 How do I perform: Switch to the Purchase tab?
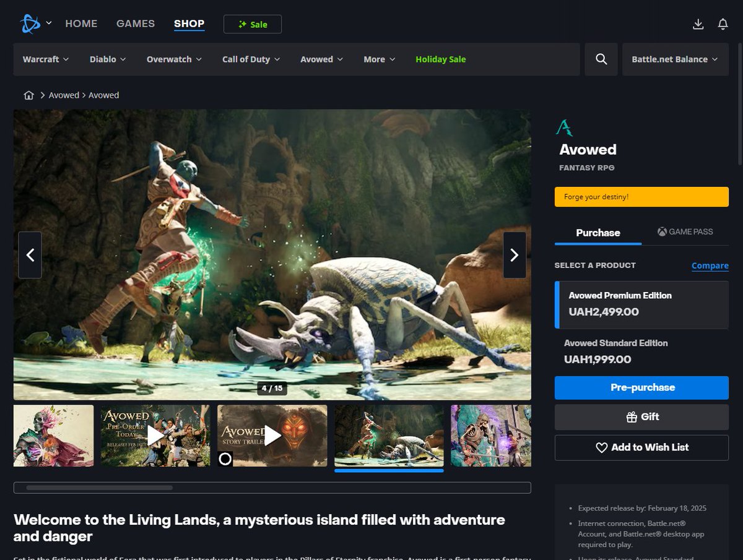[x=598, y=233]
